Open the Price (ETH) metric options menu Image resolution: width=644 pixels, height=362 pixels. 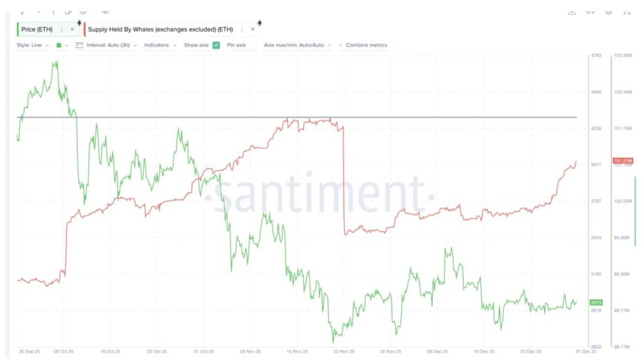pyautogui.click(x=61, y=30)
